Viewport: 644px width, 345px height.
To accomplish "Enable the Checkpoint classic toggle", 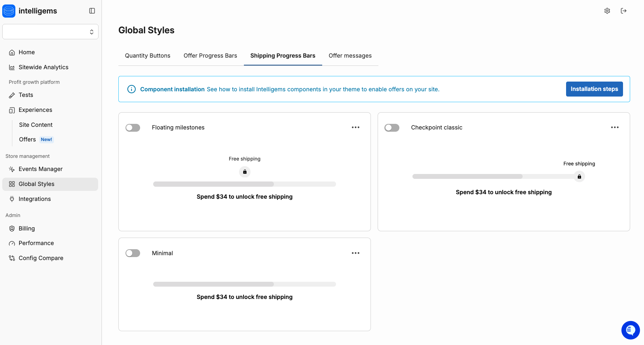I will (x=392, y=128).
